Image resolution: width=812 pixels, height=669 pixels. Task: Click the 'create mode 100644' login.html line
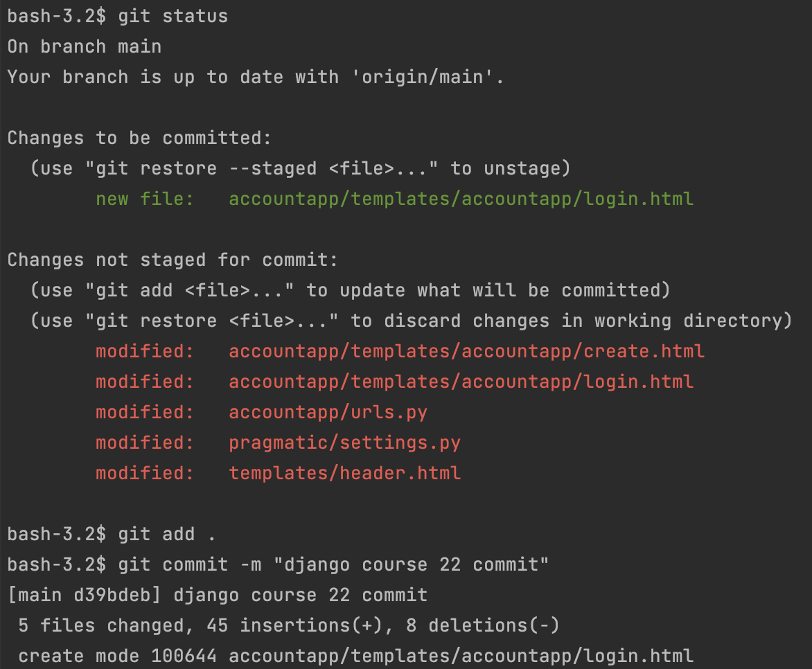tap(355, 656)
